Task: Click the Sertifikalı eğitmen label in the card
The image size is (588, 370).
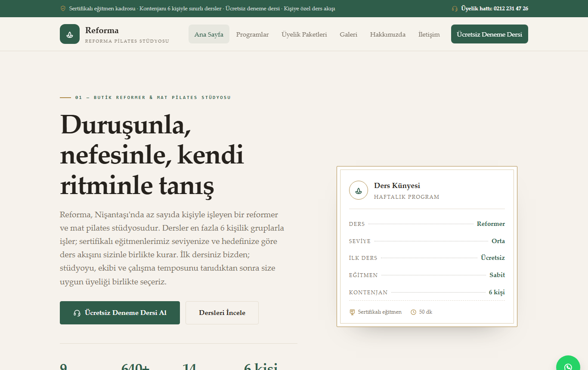Action: [x=380, y=312]
